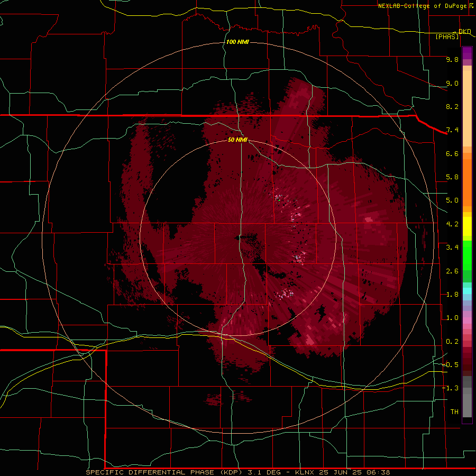Click the 4.2 legend value
476x476 pixels.
[452, 224]
